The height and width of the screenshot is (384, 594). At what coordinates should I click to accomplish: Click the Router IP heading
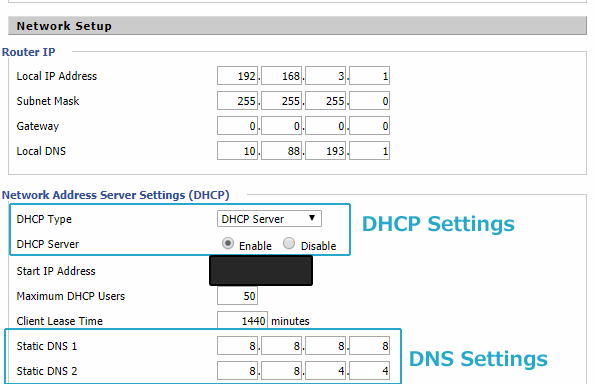click(x=29, y=52)
